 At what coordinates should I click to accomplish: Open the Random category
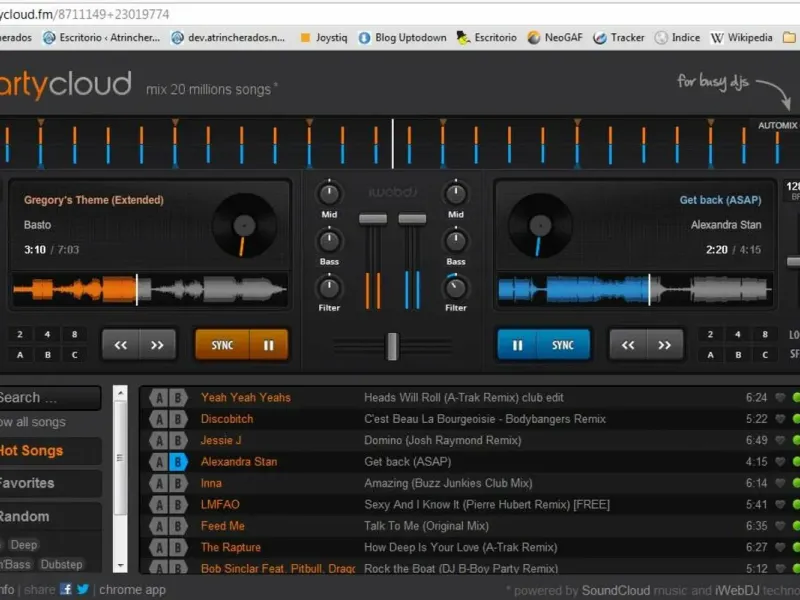click(x=49, y=516)
